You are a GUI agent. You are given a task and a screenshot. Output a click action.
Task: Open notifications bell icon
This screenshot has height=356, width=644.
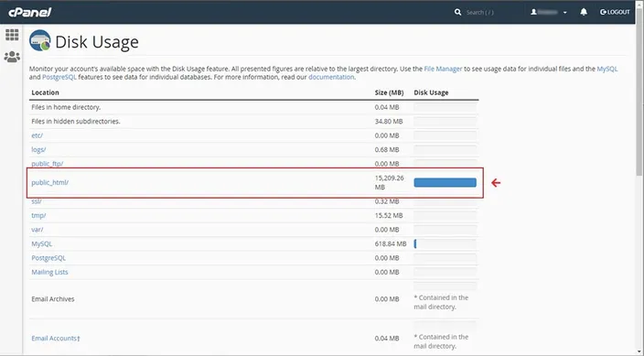click(x=584, y=12)
